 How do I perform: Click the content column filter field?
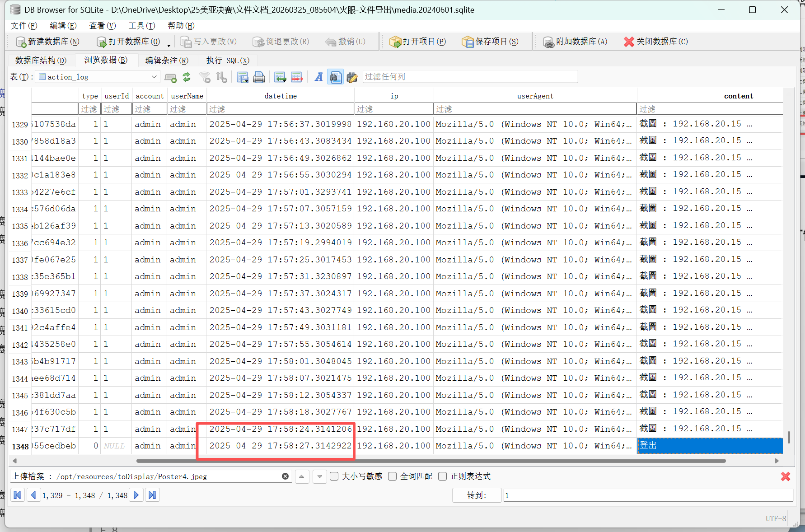[x=710, y=109]
